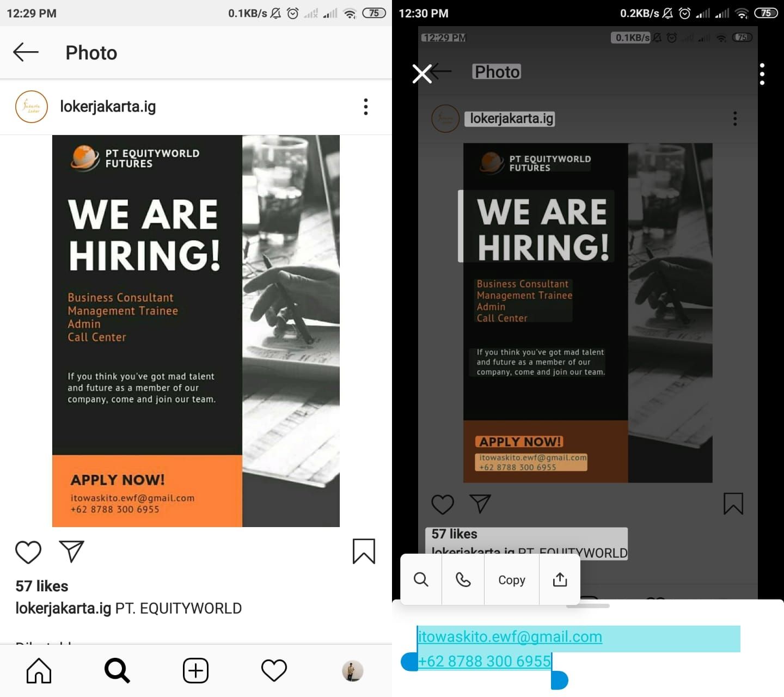Open lokerjakarta.ig profile from the username
784x697 pixels.
pos(107,107)
